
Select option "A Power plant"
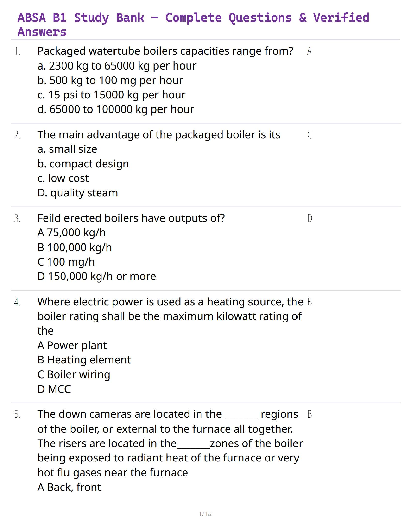click(x=72, y=345)
